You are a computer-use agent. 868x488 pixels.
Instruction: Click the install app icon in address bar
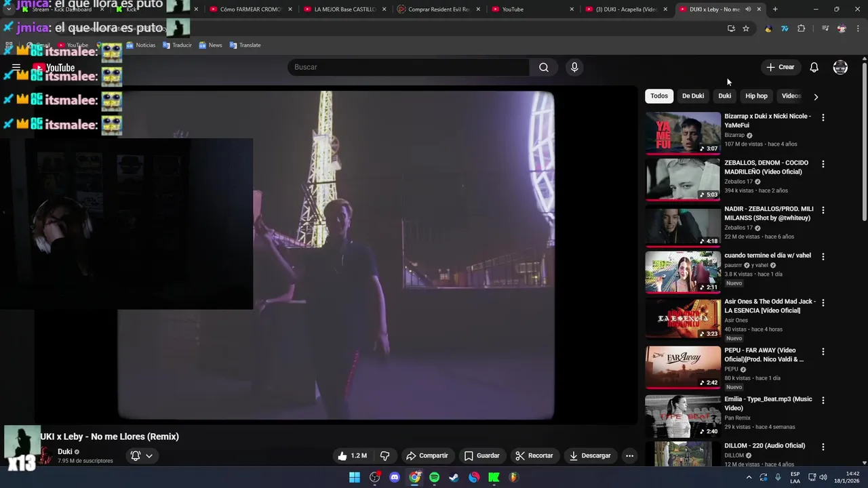point(731,28)
